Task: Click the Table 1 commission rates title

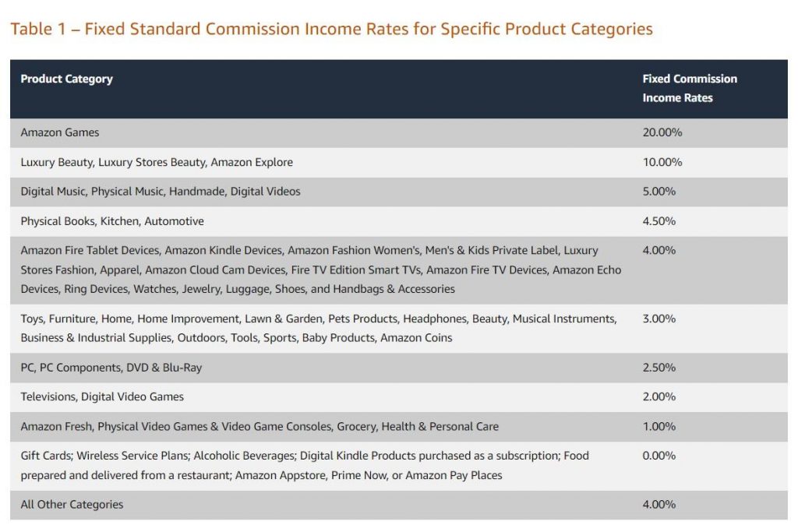Action: [x=331, y=30]
